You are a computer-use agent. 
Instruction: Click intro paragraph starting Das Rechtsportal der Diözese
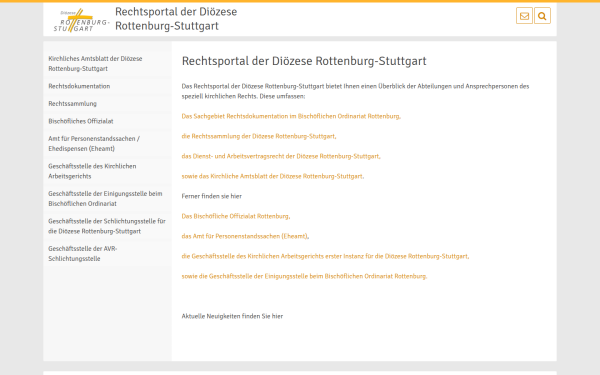point(355,91)
